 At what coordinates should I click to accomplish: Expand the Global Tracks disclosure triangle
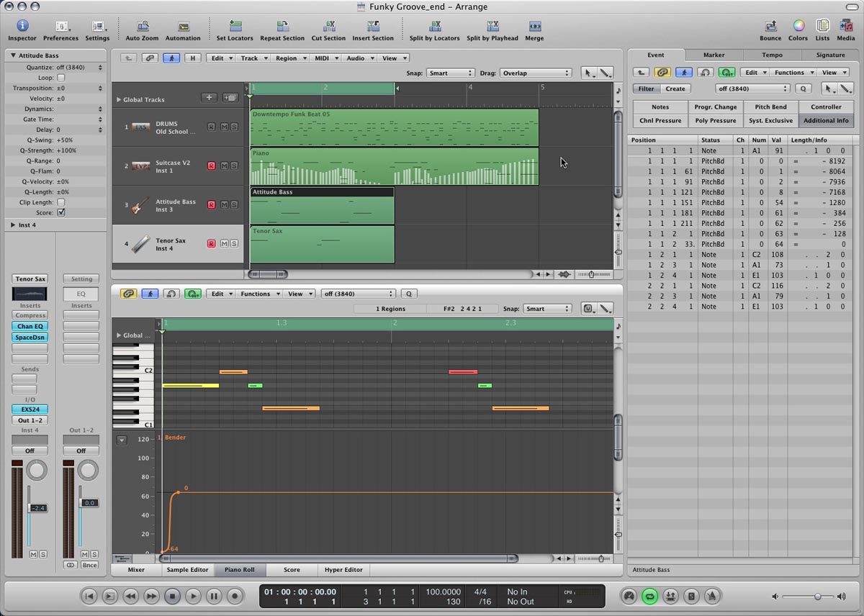[x=119, y=100]
